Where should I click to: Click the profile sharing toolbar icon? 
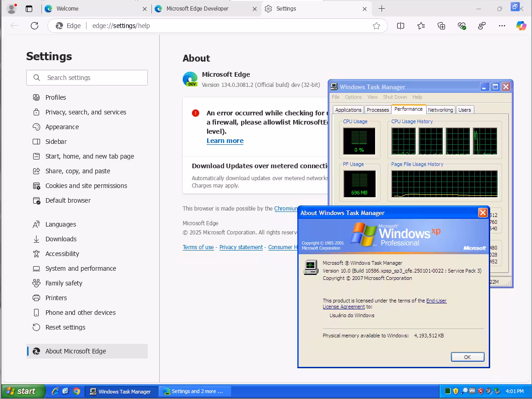[x=482, y=26]
